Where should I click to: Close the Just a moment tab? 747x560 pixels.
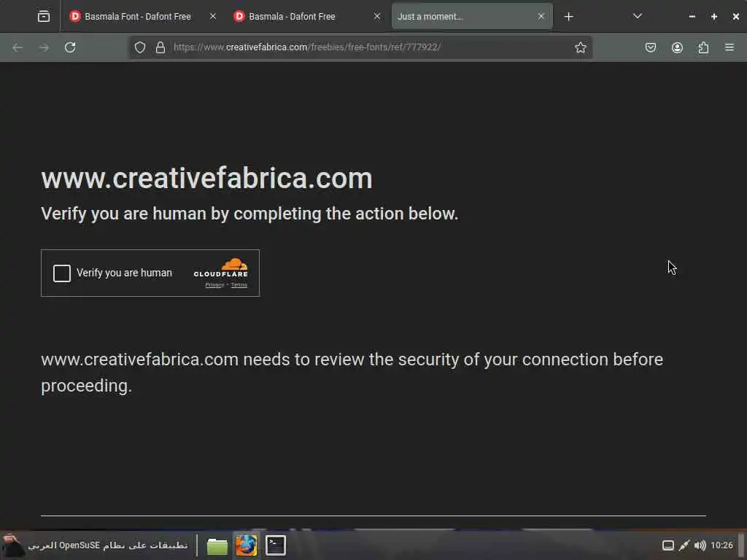click(x=541, y=16)
